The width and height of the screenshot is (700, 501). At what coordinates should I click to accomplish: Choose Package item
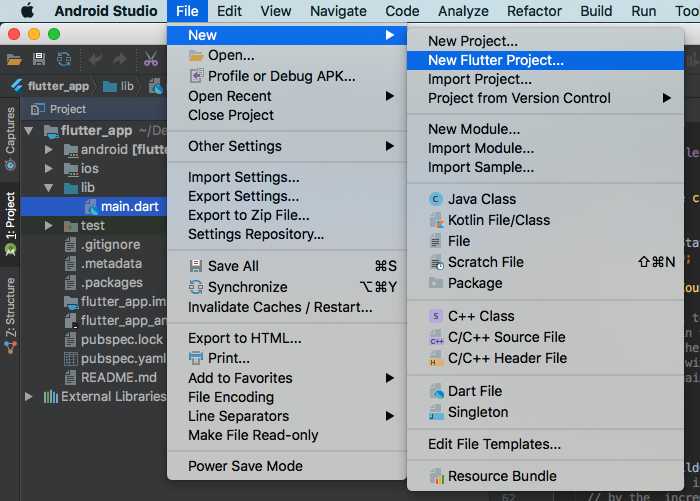click(545, 283)
